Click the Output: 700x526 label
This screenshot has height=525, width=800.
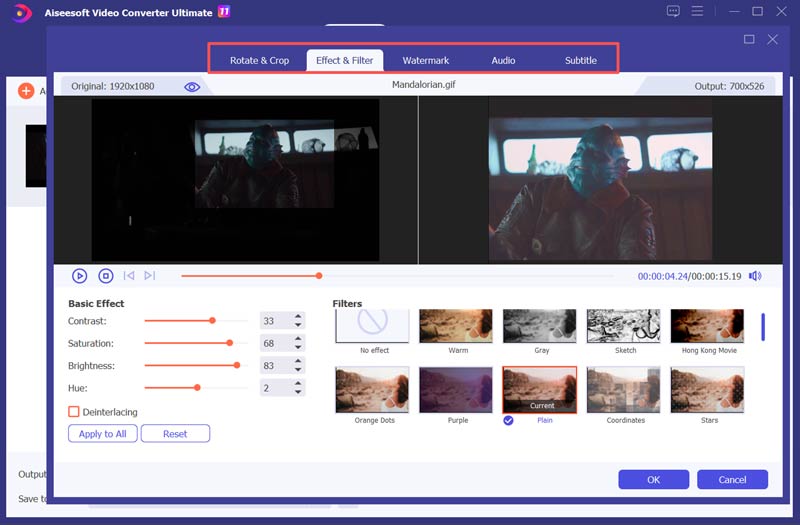click(729, 86)
